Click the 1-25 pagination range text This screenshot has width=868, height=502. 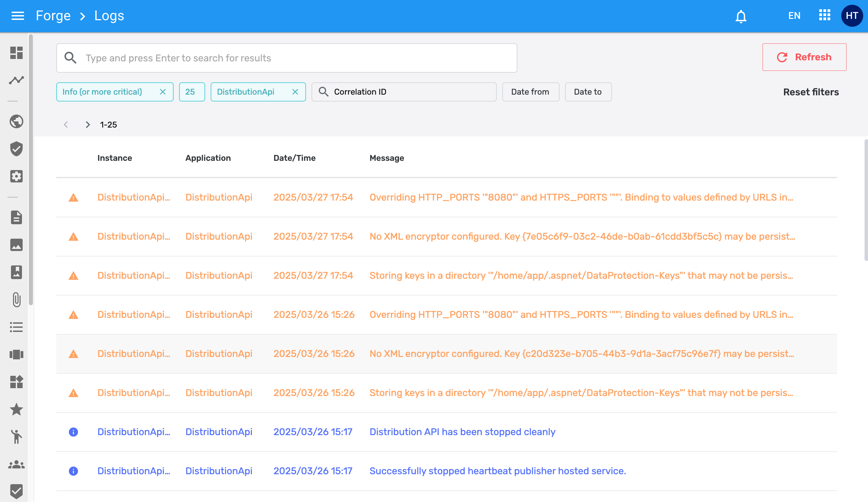pos(108,124)
